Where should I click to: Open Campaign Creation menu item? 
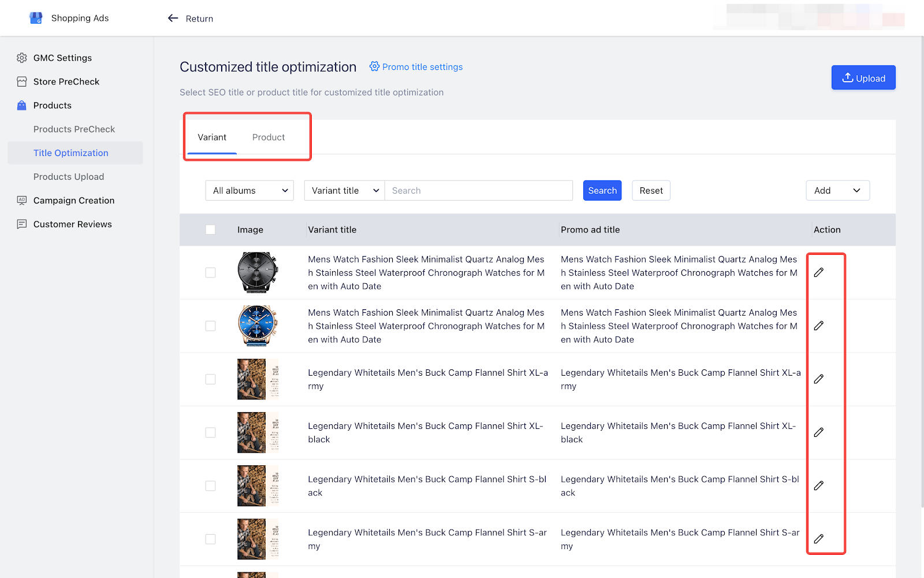(74, 201)
